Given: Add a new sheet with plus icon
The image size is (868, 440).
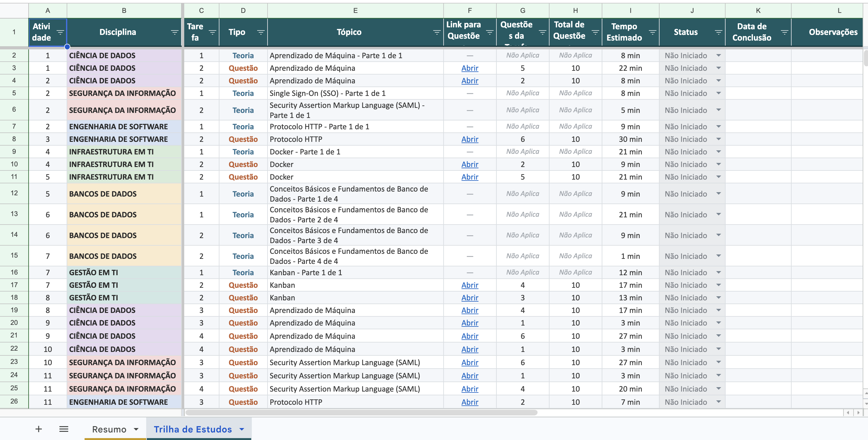Looking at the screenshot, I should [39, 429].
